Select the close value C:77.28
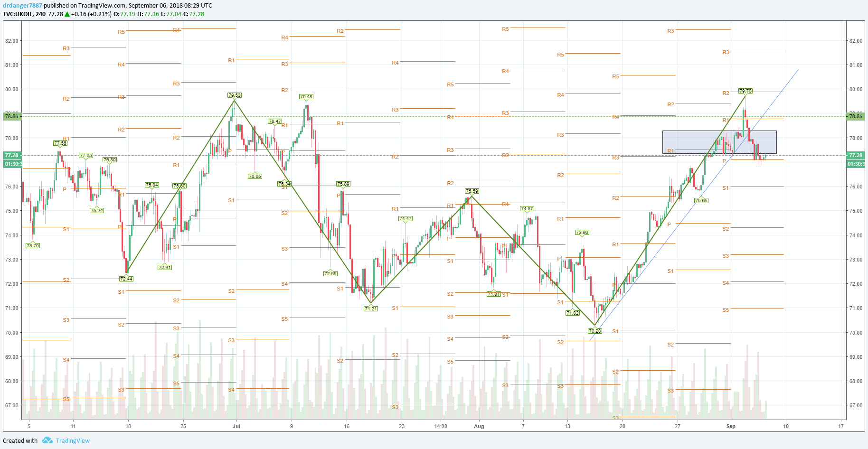868x449 pixels. click(194, 14)
